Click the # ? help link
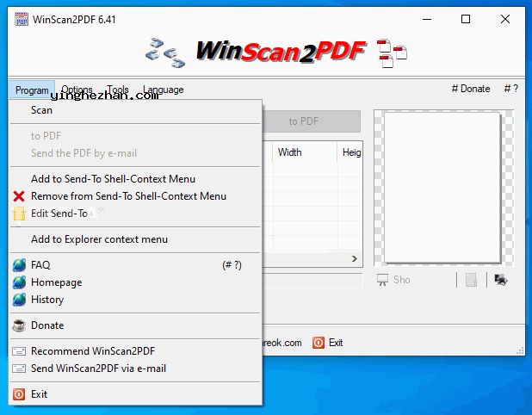The height and width of the screenshot is (415, 532). [x=511, y=89]
